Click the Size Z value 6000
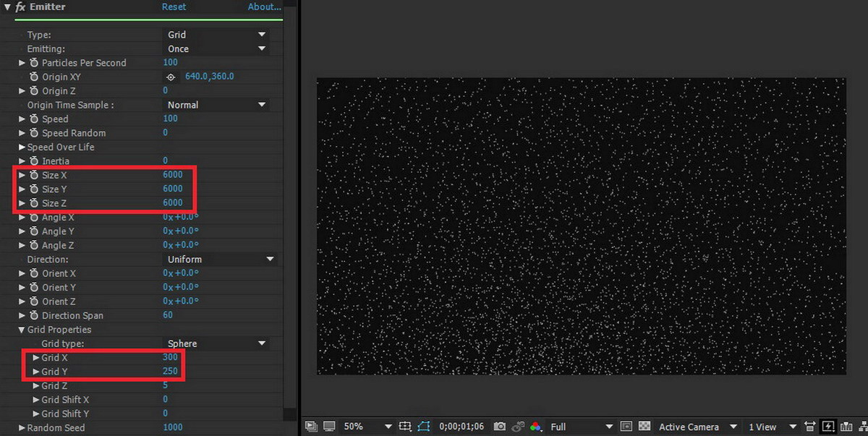Screen dimensions: 868x436 (x=173, y=203)
